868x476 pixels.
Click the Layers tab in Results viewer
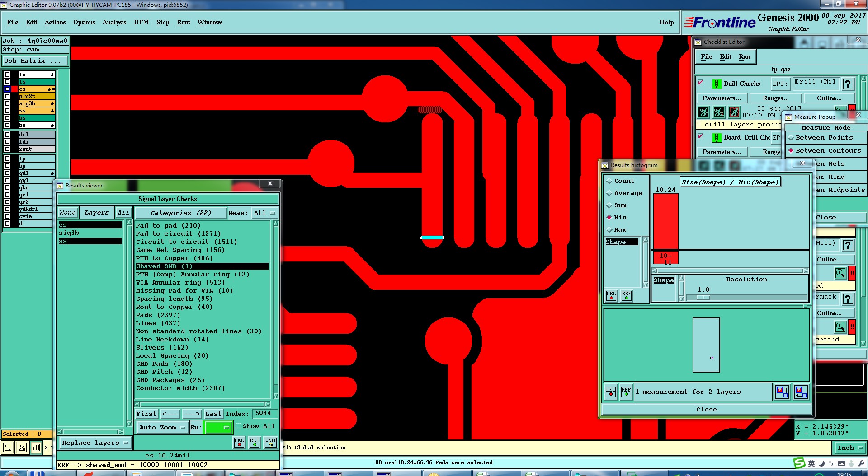pos(96,213)
